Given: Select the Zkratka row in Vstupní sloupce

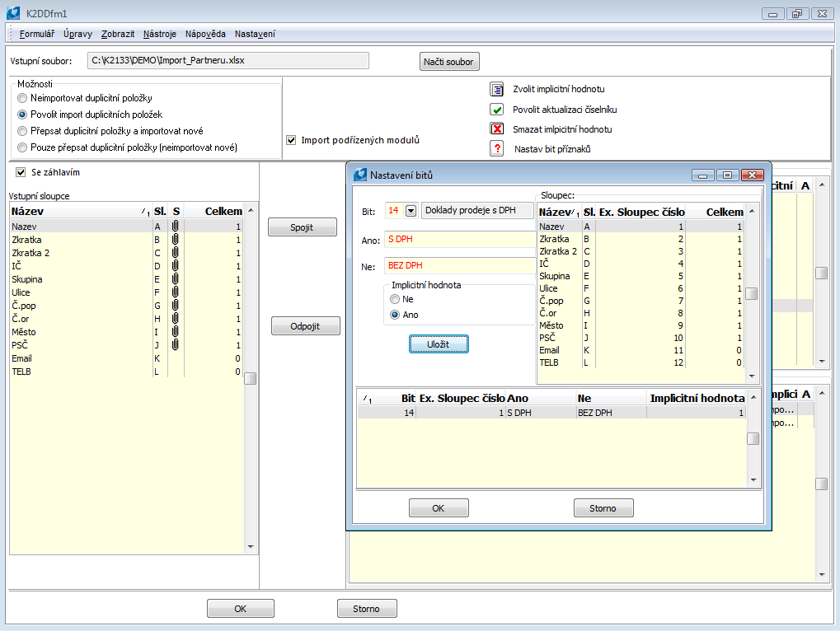Looking at the screenshot, I should coord(126,240).
